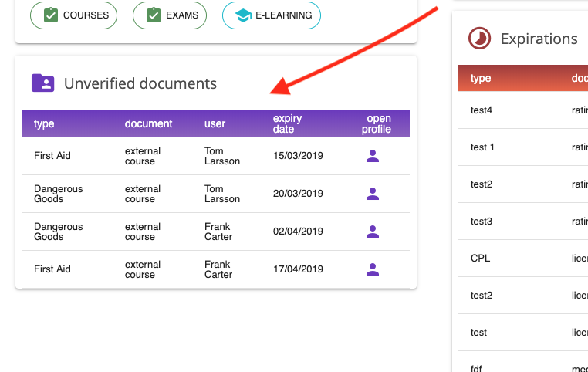Click 'Frank Carter' in the 17/04/2019 row
588x372 pixels.
point(218,269)
